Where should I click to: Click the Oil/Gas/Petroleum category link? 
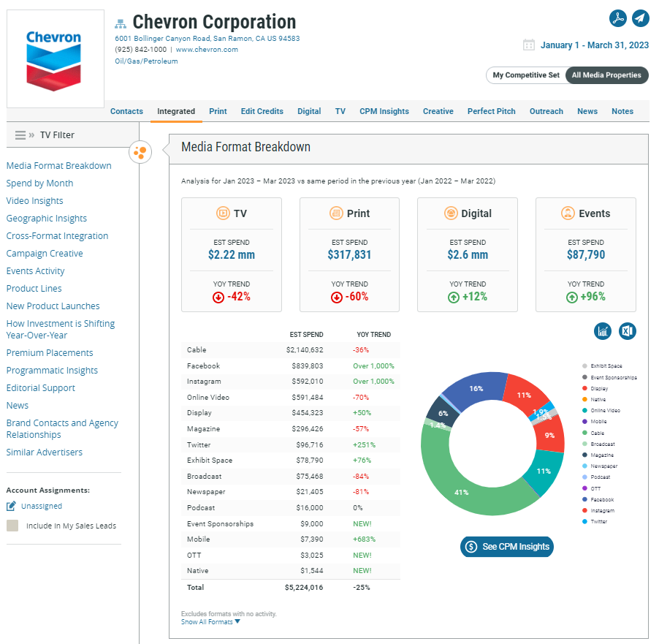coord(146,61)
